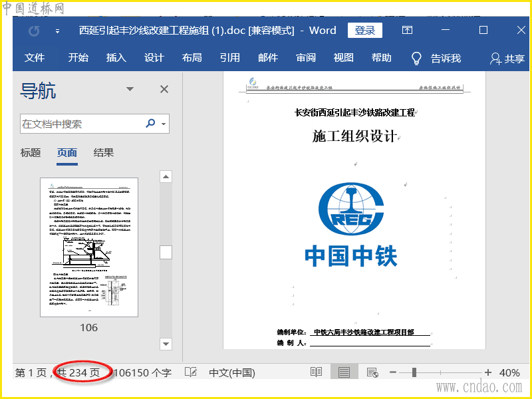Click the 登录 sign-in button

pyautogui.click(x=364, y=30)
